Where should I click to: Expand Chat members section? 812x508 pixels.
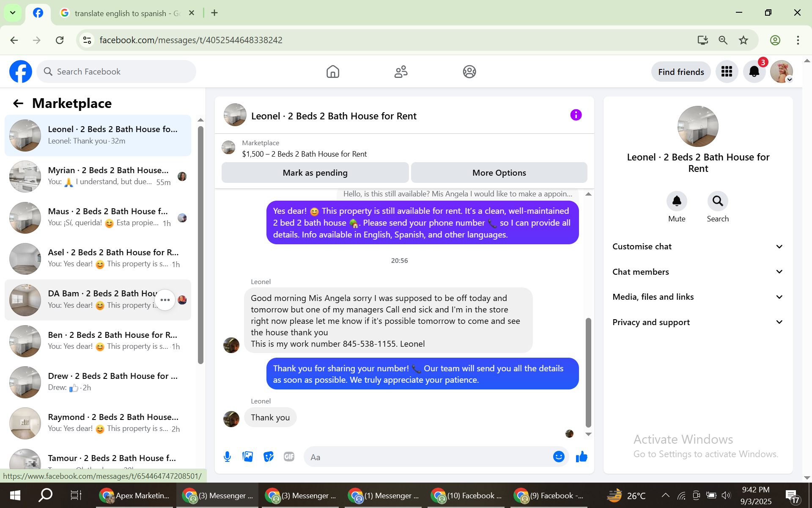point(698,272)
